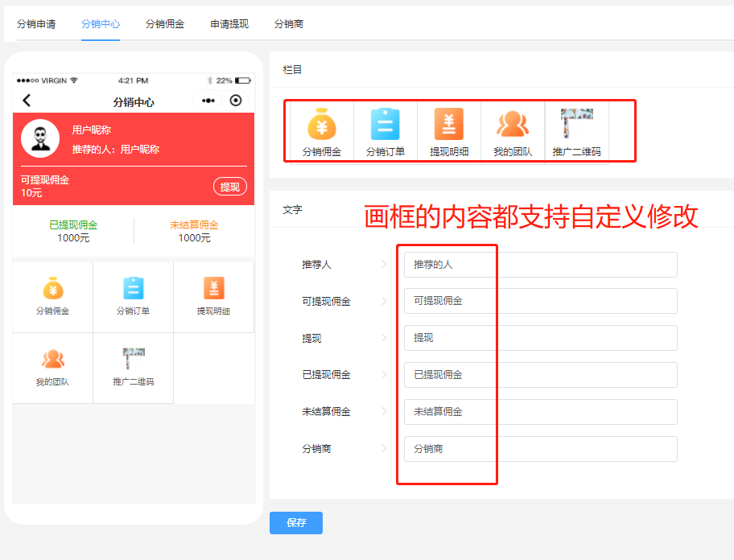Image resolution: width=734 pixels, height=560 pixels.
Task: Click green 已提现佣金 text in phone preview
Action: [73, 225]
